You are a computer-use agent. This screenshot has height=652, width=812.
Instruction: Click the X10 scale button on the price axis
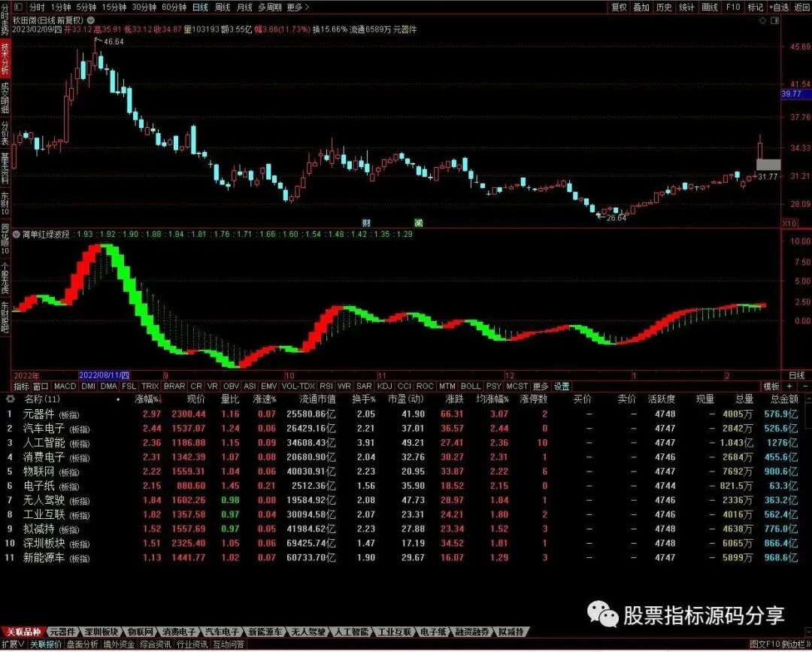point(789,223)
